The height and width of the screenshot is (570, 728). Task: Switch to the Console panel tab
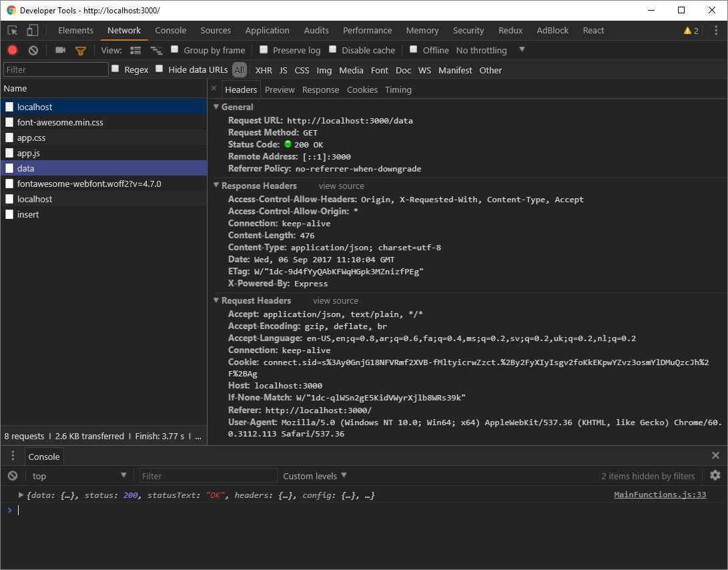tap(170, 31)
